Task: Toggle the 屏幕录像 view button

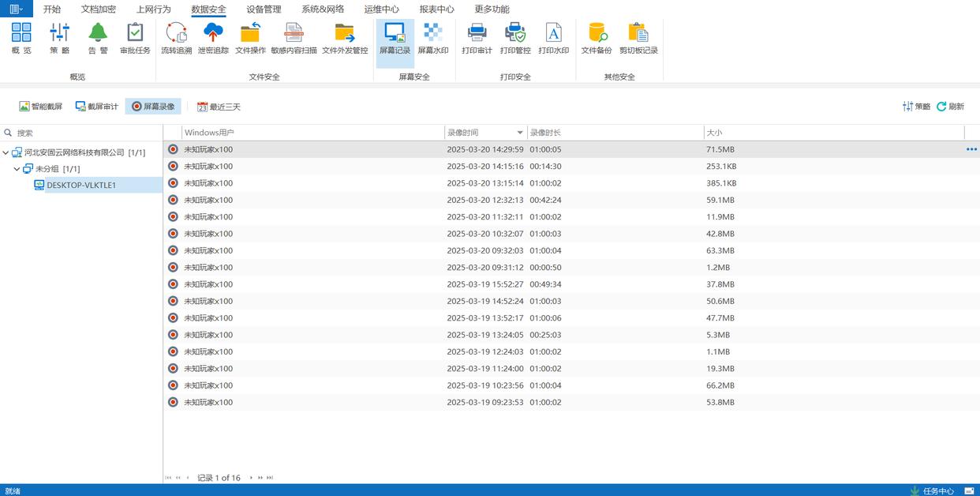Action: 153,107
